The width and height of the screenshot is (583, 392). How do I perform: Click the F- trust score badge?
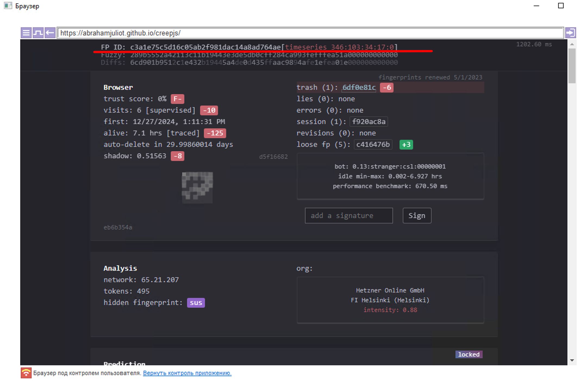coord(177,99)
